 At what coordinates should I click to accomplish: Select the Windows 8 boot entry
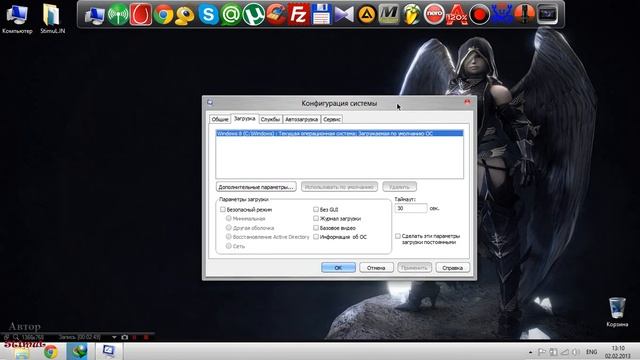tap(340, 133)
